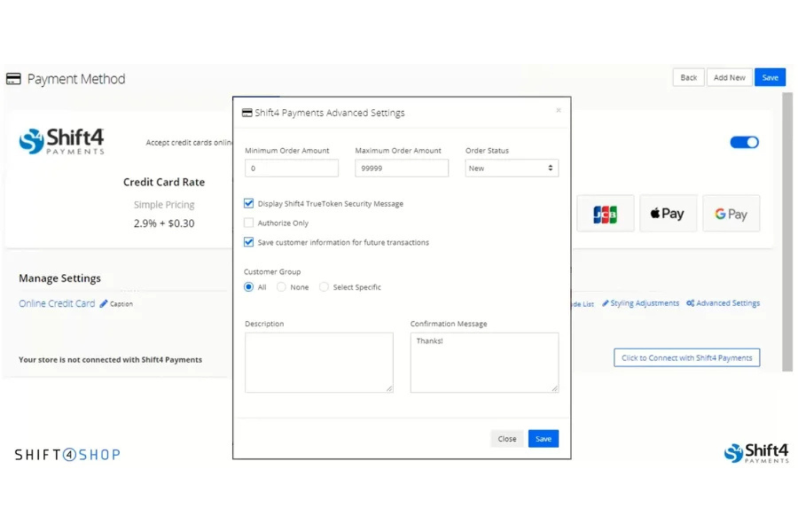This screenshot has width=798, height=532.
Task: Select the Google Pay payment icon
Action: 731,213
